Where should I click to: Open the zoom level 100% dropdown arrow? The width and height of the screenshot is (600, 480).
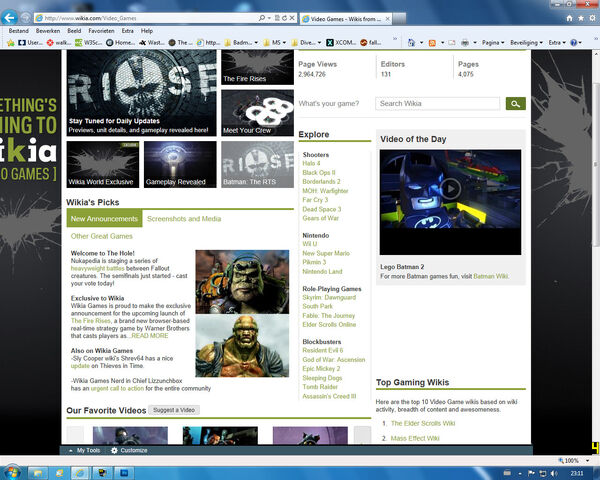click(x=587, y=460)
